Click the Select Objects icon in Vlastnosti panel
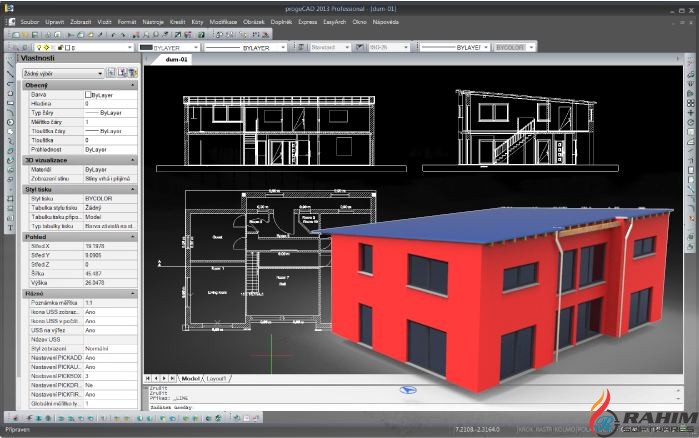The height and width of the screenshot is (438, 699). coord(122,73)
